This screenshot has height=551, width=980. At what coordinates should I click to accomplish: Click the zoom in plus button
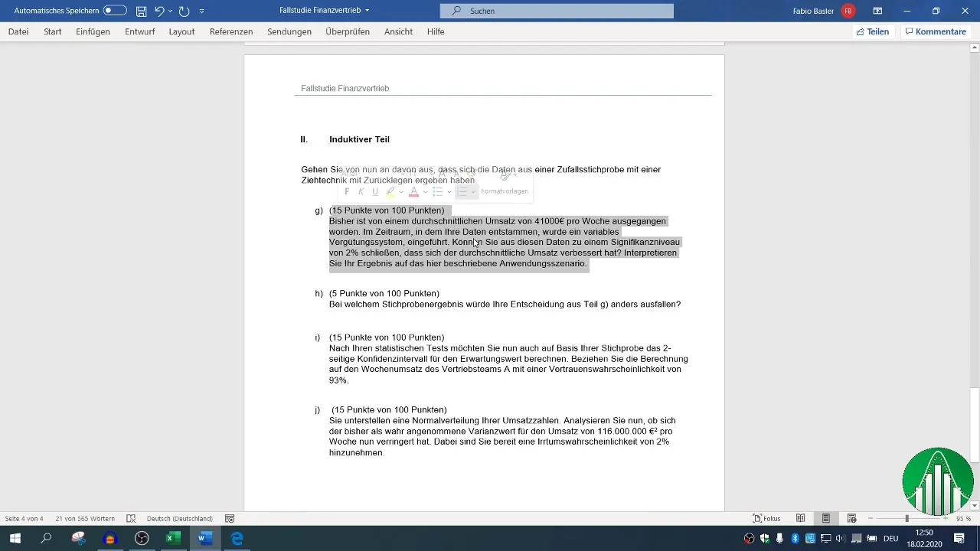946,518
